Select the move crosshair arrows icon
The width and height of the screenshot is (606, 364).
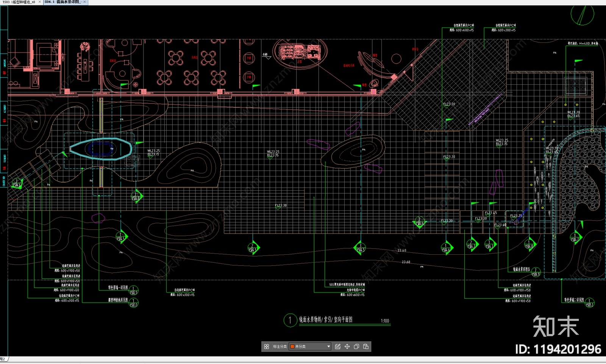[347, 347]
